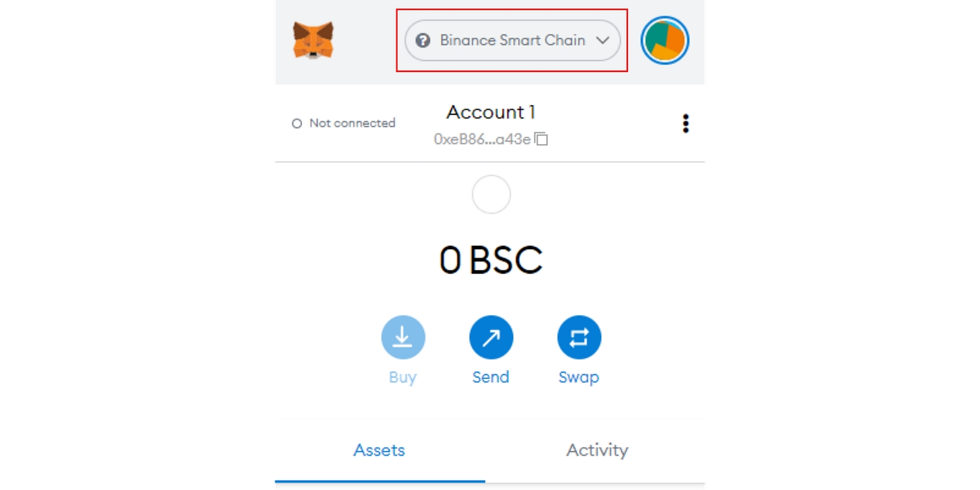Click the Send text label
The width and height of the screenshot is (980, 490).
491,377
